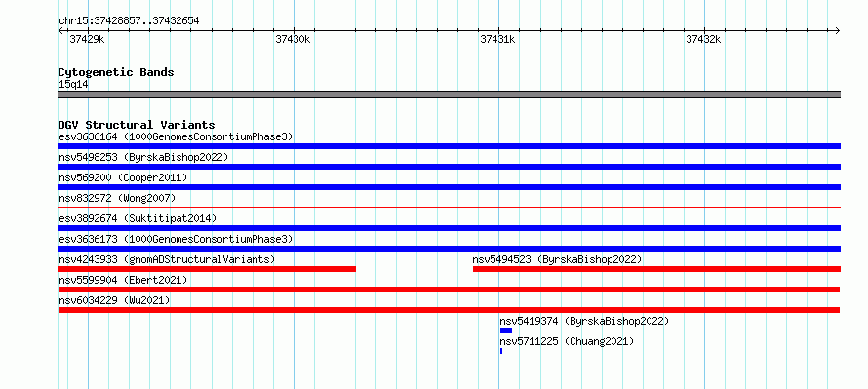Image resolution: width=868 pixels, height=389 pixels.
Task: Select the red bar under nsv4243933
Action: pos(207,269)
